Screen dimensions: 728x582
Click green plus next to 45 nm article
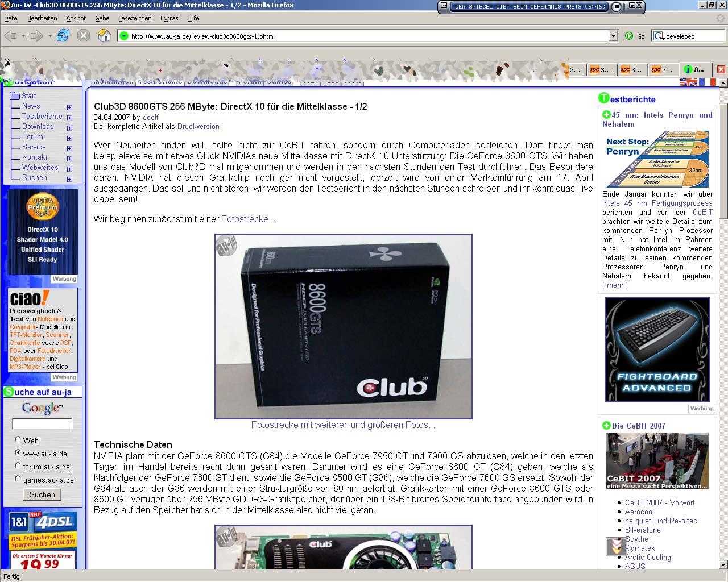pos(606,115)
